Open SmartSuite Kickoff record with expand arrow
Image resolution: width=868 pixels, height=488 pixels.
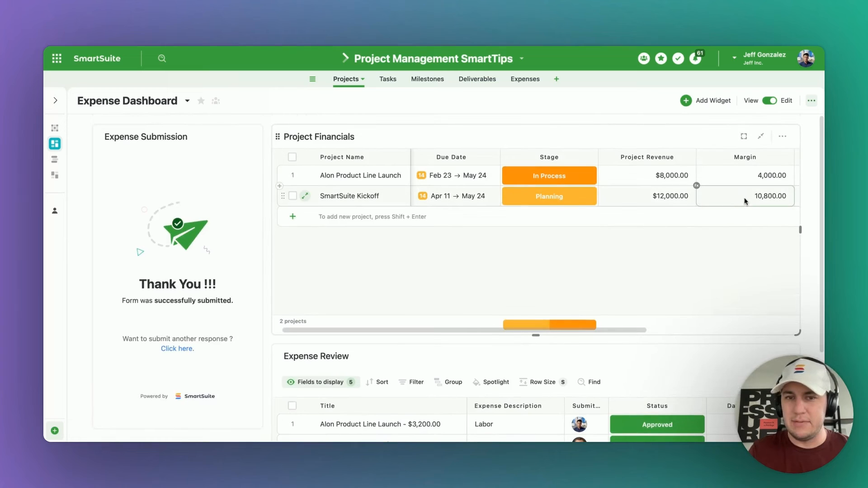[x=305, y=196]
